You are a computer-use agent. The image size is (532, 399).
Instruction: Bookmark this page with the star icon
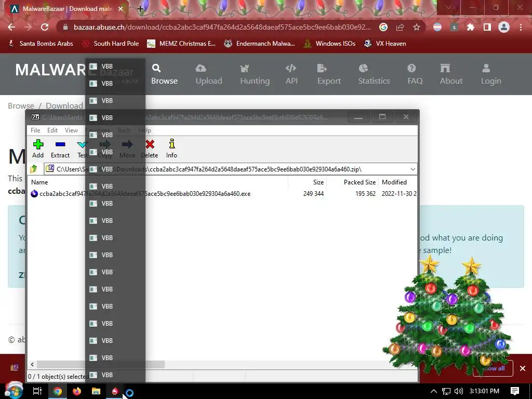tap(417, 27)
